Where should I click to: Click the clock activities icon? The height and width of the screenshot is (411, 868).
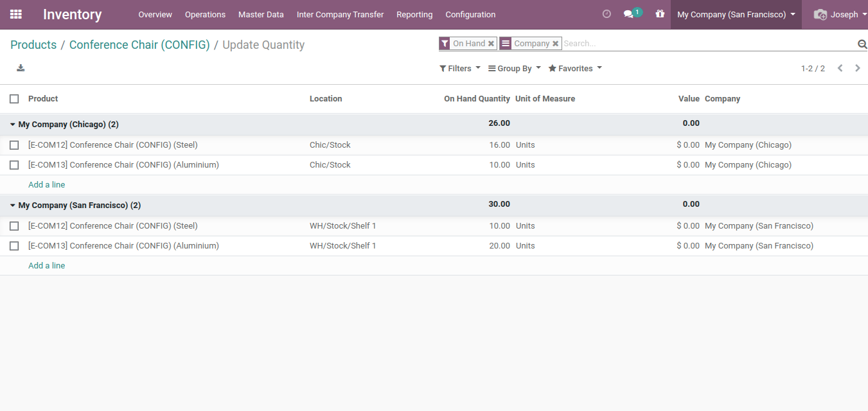[607, 14]
